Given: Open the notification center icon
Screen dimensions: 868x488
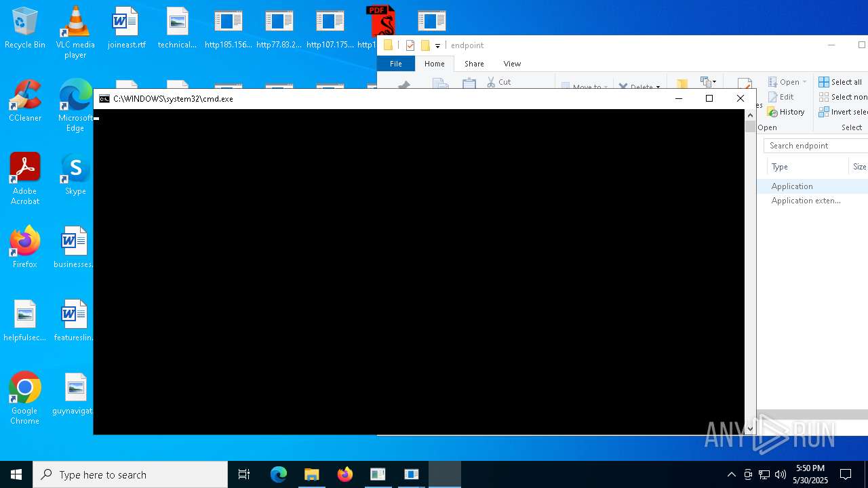Looking at the screenshot, I should click(x=846, y=474).
